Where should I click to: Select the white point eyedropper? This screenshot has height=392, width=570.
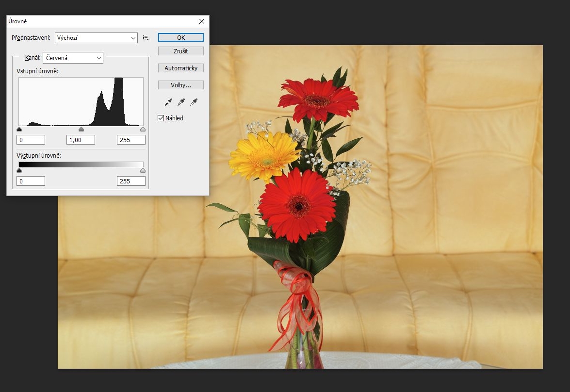(x=194, y=102)
